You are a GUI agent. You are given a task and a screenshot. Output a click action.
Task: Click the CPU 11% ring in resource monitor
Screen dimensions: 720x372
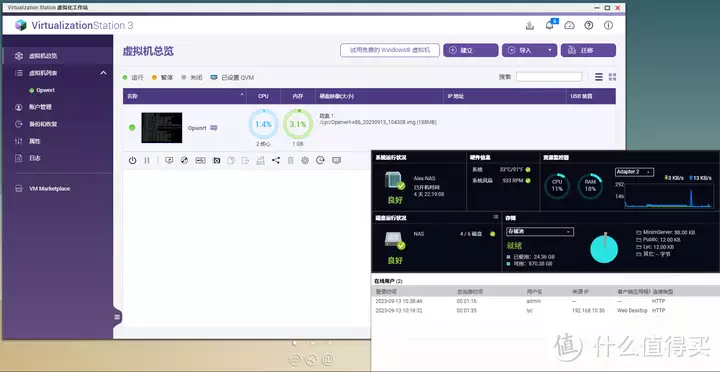click(x=557, y=186)
